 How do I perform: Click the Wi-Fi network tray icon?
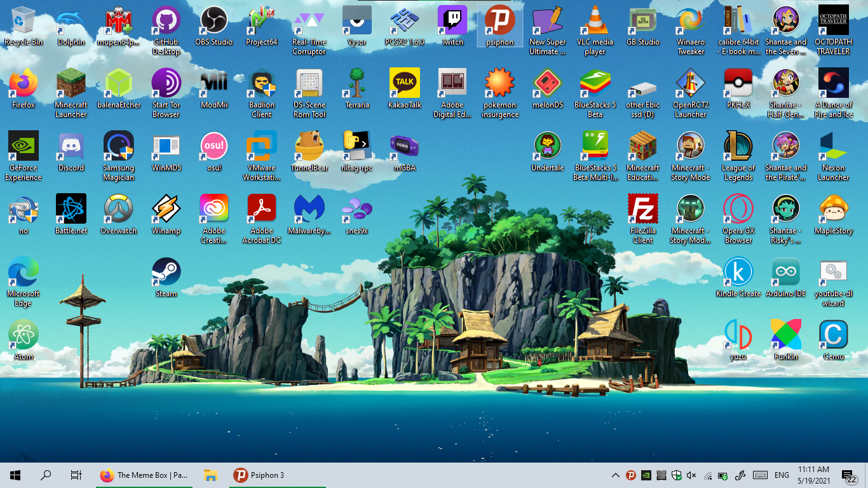[707, 475]
